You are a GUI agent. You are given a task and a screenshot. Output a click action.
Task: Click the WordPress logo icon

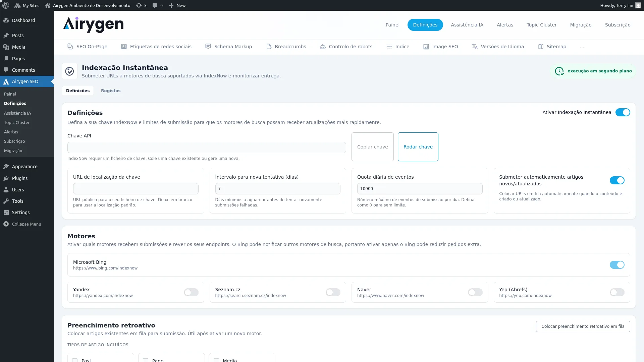6,5
